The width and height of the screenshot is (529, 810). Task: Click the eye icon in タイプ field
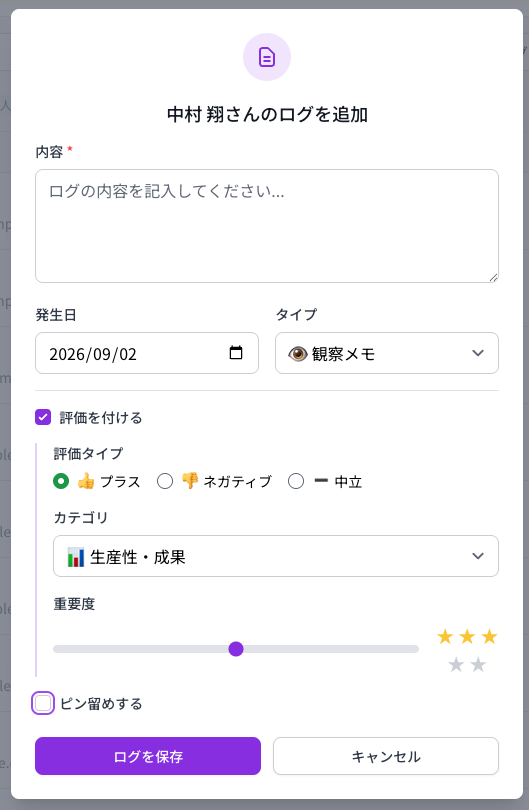(298, 354)
